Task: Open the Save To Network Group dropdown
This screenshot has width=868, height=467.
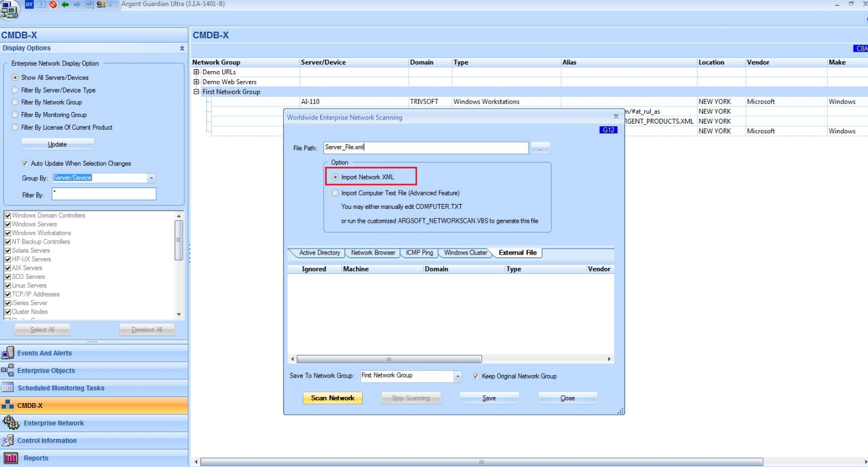Action: tap(458, 376)
